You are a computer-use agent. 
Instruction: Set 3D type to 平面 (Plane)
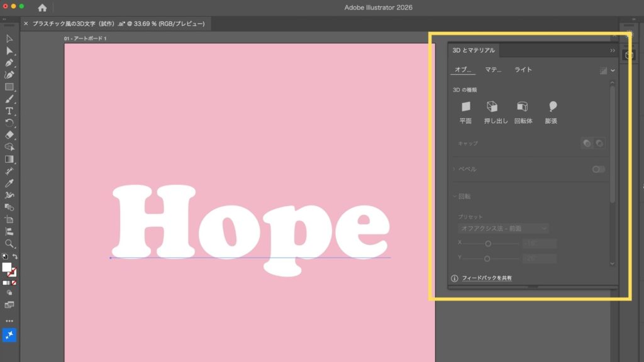465,107
